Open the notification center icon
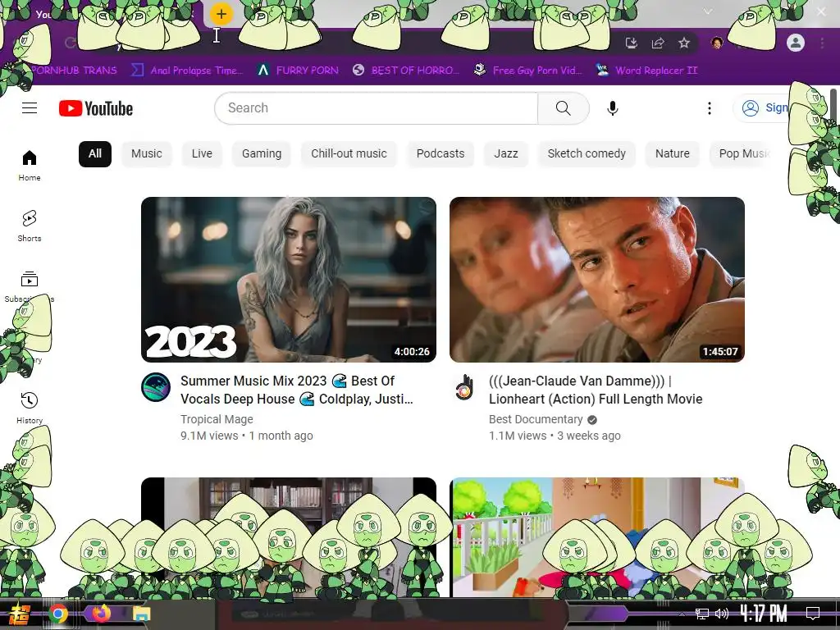 point(813,614)
